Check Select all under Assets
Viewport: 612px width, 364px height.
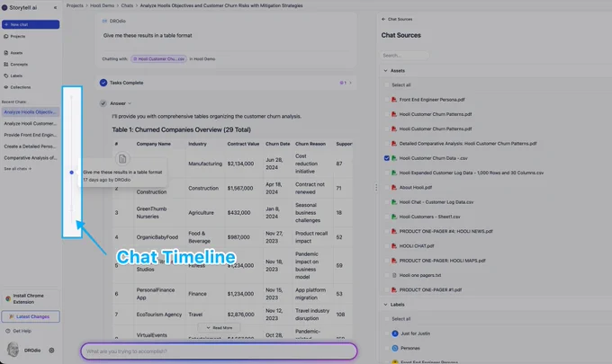pyautogui.click(x=387, y=85)
